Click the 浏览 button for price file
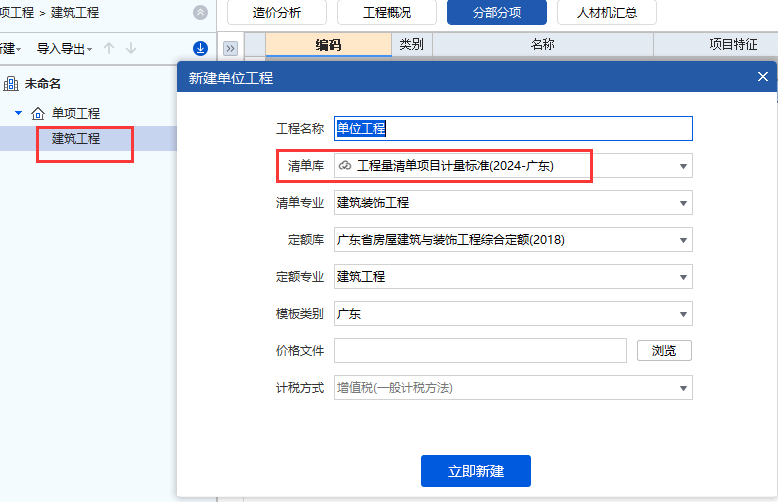Screen dimensions: 778x502 point(664,351)
